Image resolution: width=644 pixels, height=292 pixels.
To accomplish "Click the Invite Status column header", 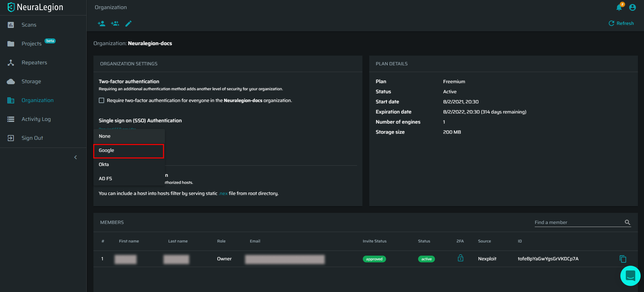I will tap(375, 241).
